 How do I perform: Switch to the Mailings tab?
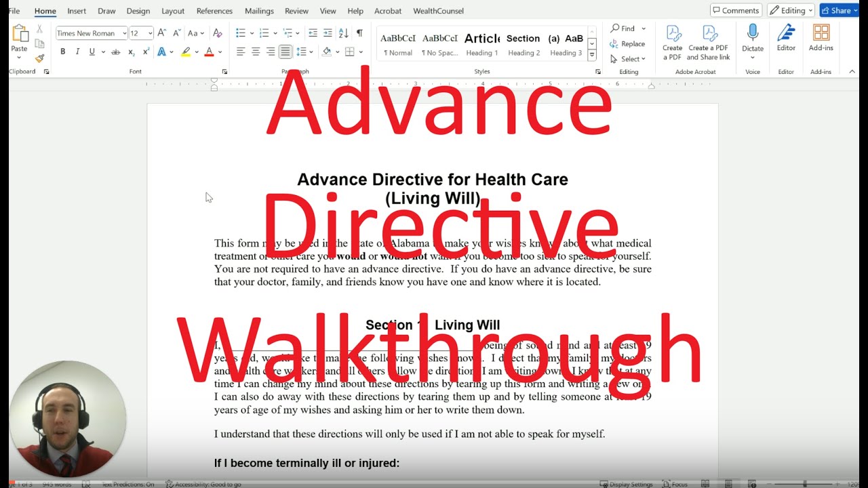(x=259, y=11)
